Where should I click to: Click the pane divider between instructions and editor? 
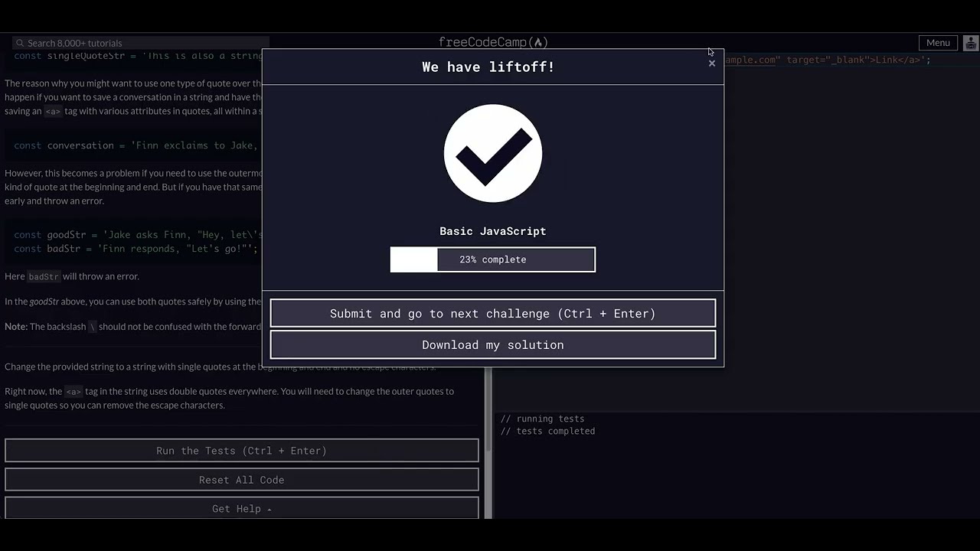coord(489,444)
